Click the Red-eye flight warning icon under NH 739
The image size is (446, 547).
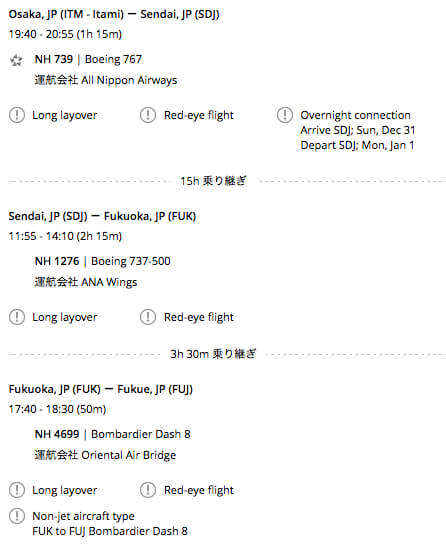tap(148, 115)
